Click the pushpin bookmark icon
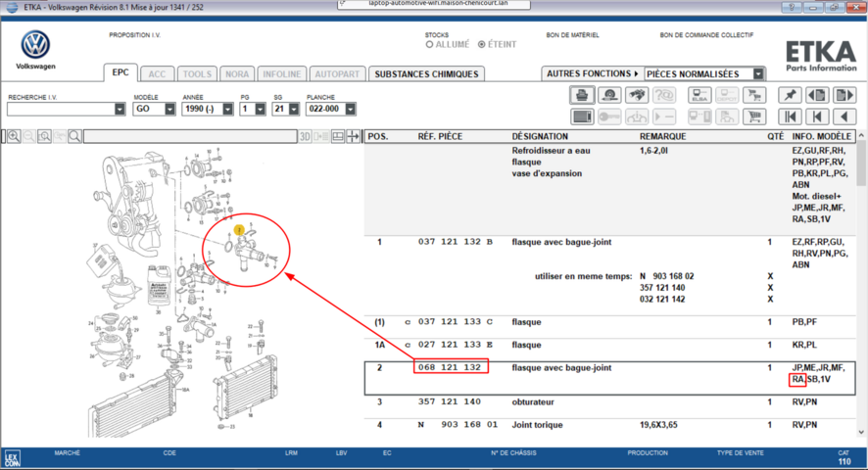The width and height of the screenshot is (868, 470). 790,95
